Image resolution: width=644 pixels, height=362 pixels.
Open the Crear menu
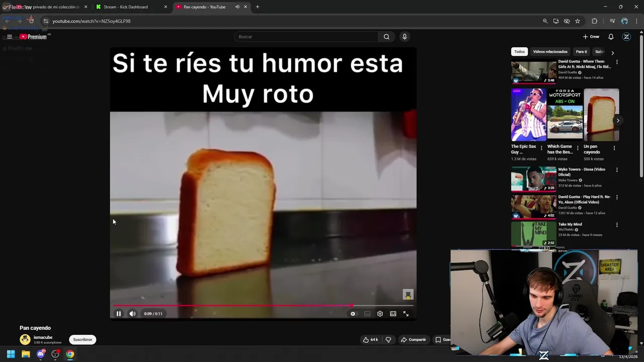point(591,37)
